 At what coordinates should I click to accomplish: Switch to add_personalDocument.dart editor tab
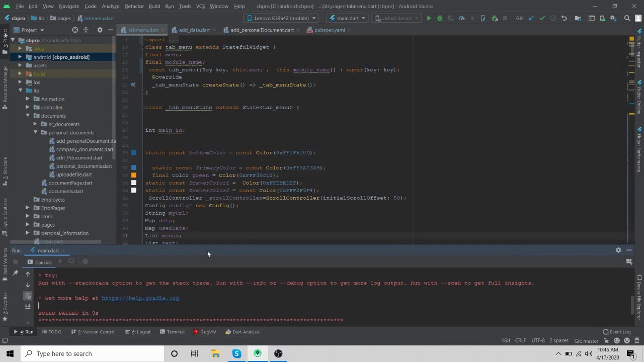262,30
